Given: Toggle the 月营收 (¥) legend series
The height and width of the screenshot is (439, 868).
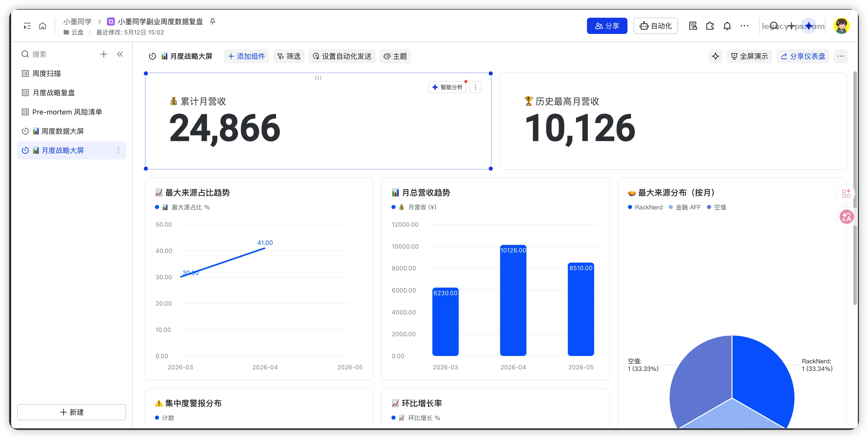Looking at the screenshot, I should pos(414,207).
